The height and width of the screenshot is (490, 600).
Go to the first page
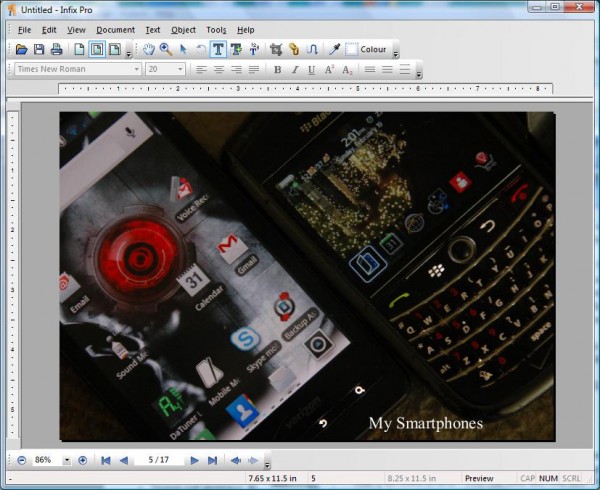(106, 461)
